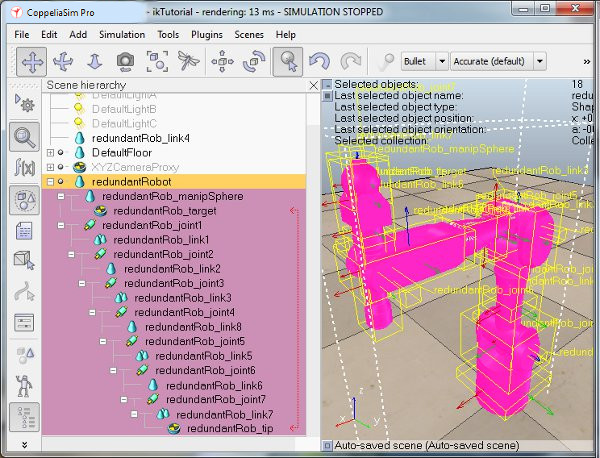600x458 pixels.
Task: Open the File menu
Action: [x=22, y=34]
